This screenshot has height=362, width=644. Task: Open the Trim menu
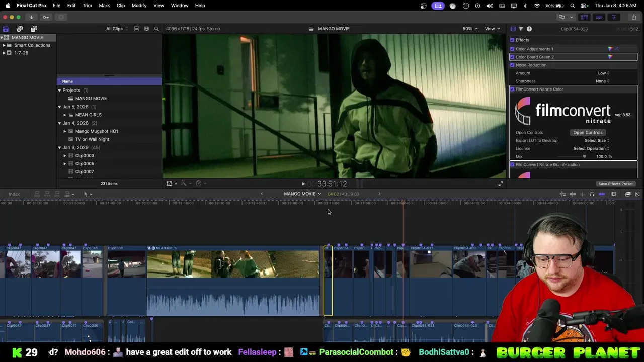pos(87,6)
